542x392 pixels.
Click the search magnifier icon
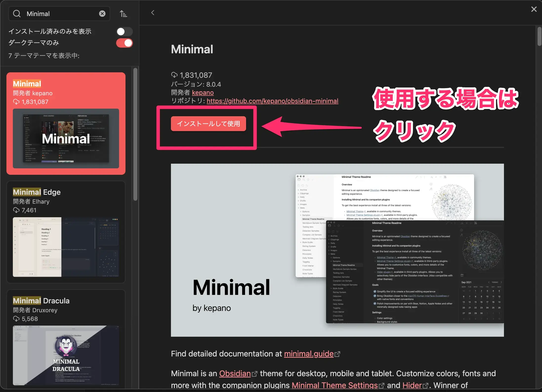pyautogui.click(x=17, y=14)
